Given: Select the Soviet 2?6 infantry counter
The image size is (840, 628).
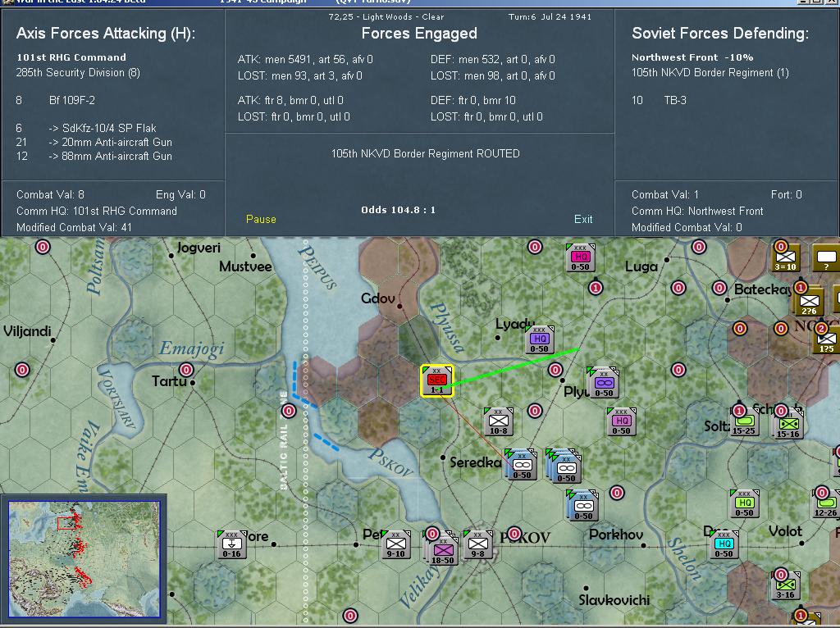Looking at the screenshot, I should [x=810, y=302].
